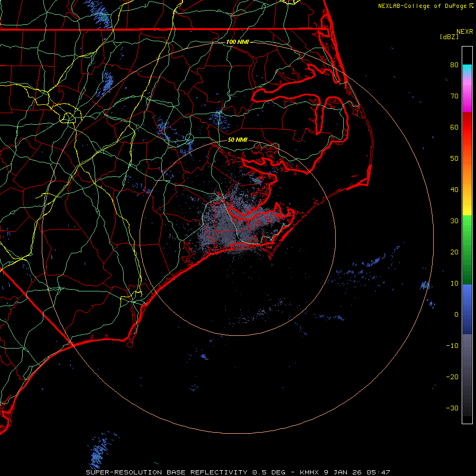476x476 pixels.
Task: Click the 60 value on the dBZ scale
Action: (454, 127)
